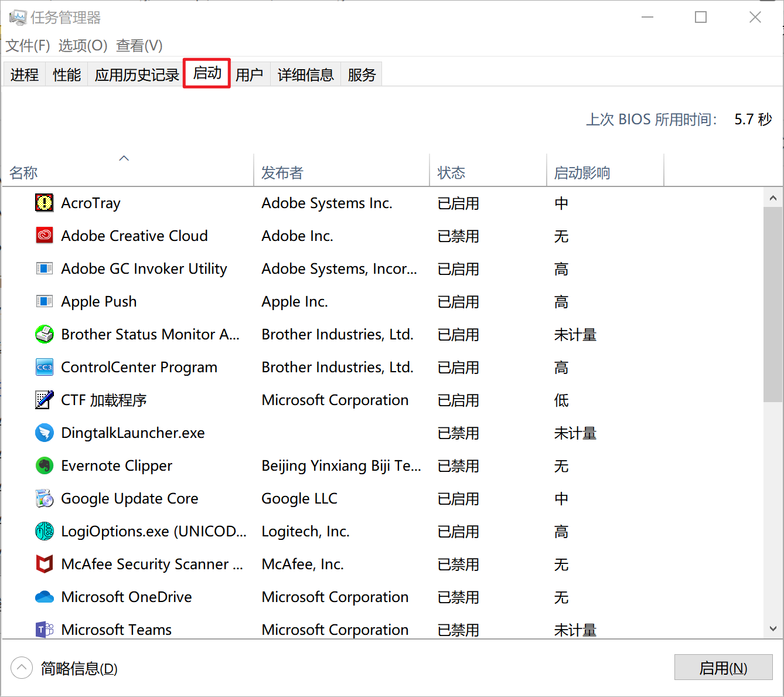This screenshot has height=697, width=784.
Task: Click the Brother Status Monitor printer icon
Action: tap(45, 334)
